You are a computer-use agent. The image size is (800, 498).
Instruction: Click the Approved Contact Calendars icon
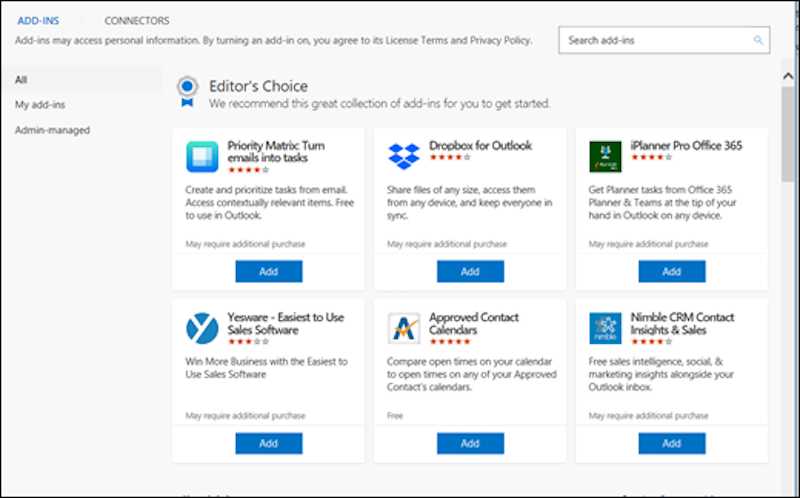[404, 328]
